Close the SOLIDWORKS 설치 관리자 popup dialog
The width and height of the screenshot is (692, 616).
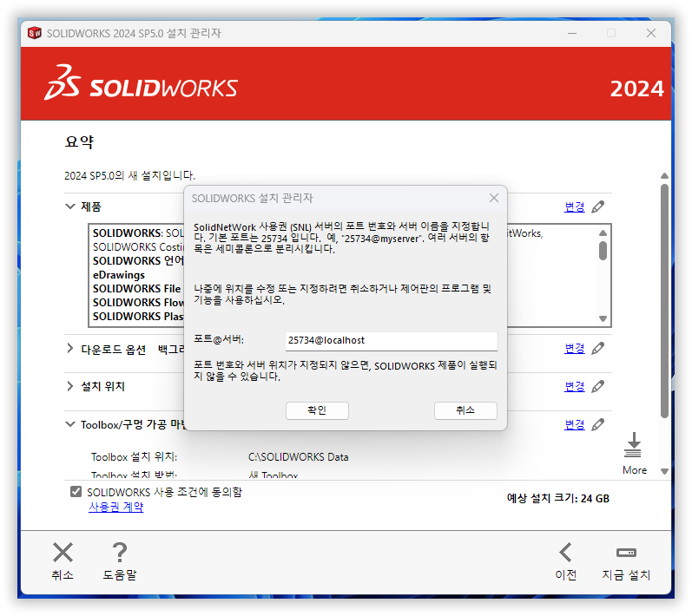click(x=494, y=198)
